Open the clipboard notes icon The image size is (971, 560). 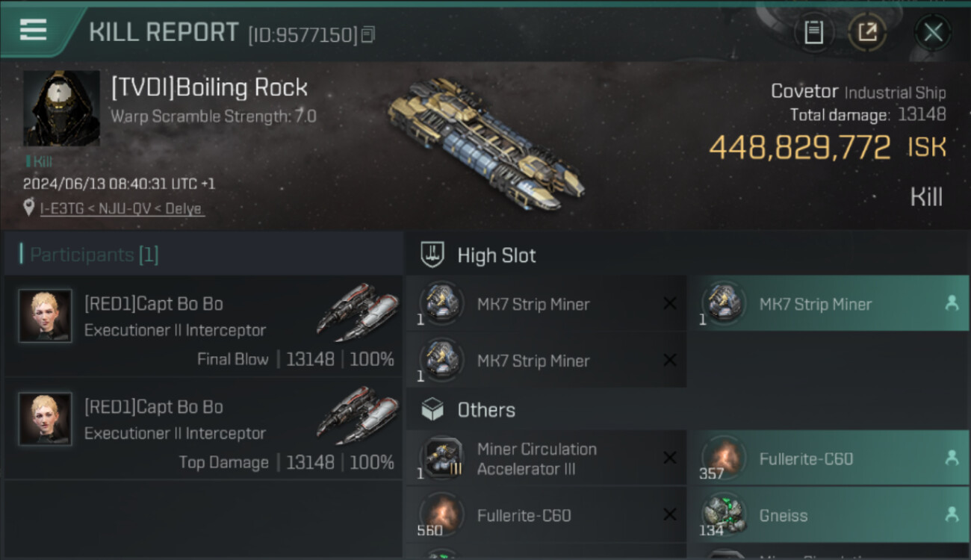[x=813, y=32]
